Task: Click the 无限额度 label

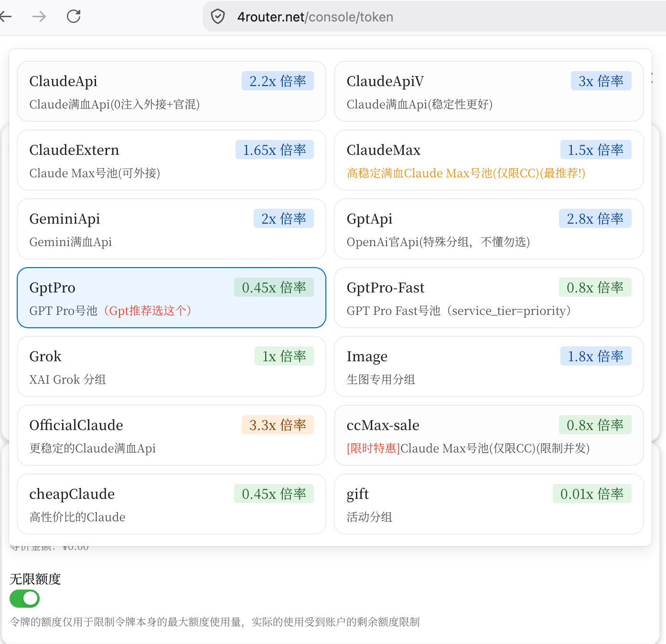Action: (x=35, y=579)
